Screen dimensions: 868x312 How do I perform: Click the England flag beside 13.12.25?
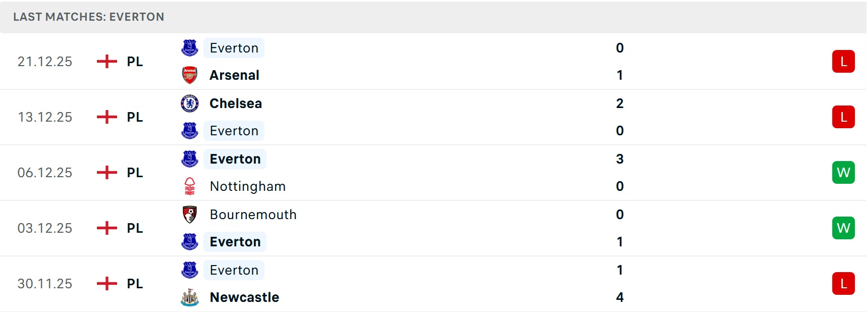106,117
